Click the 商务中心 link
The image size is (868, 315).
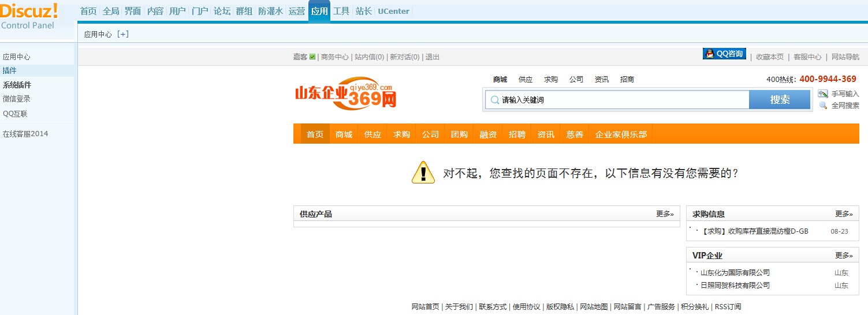click(x=335, y=57)
